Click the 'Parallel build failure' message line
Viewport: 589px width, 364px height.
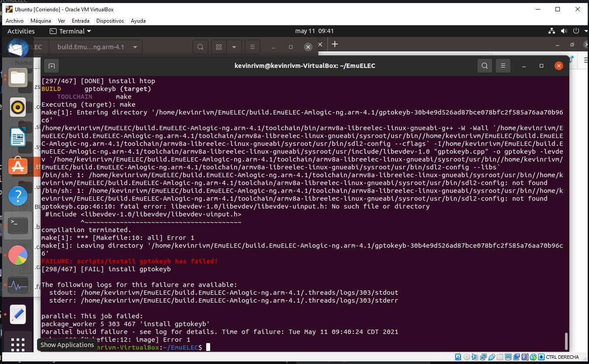click(x=220, y=332)
